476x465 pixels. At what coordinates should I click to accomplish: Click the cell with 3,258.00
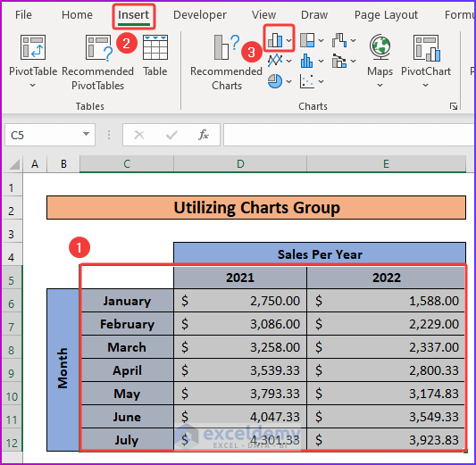click(240, 347)
